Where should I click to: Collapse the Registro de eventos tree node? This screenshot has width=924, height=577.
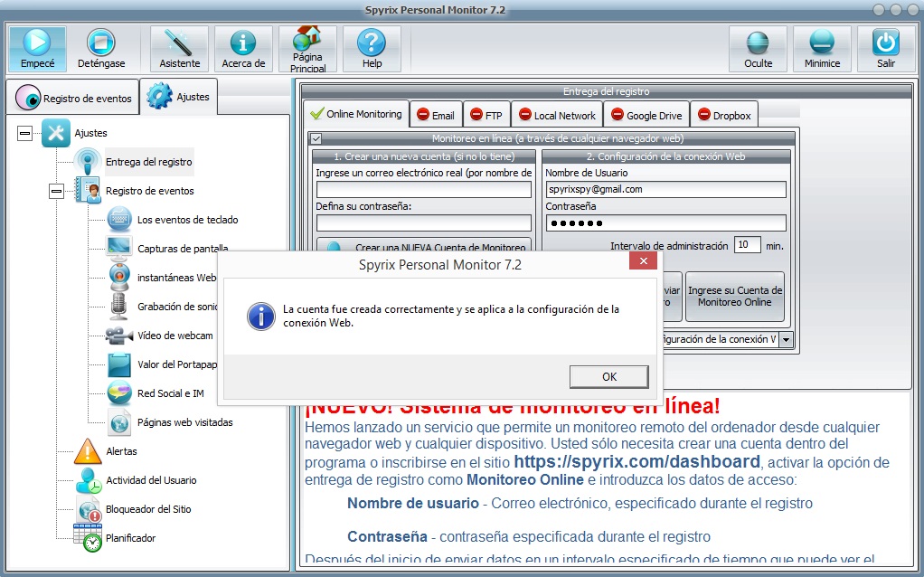tap(56, 191)
